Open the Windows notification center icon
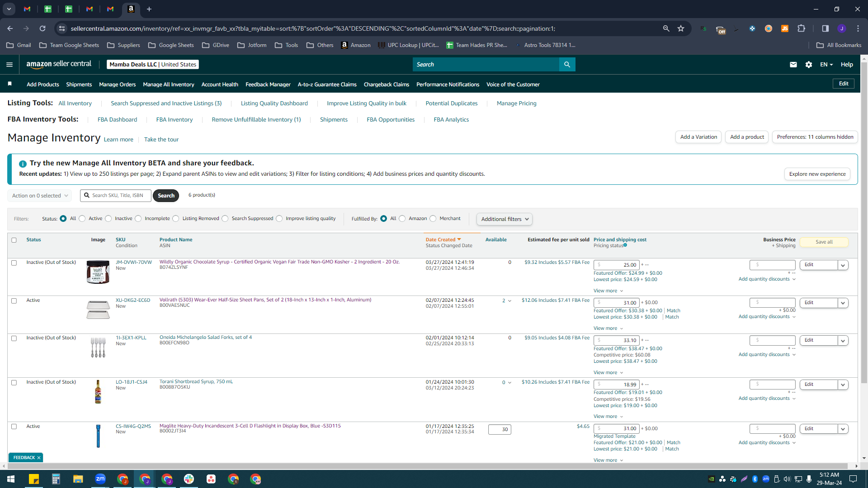 (x=853, y=479)
